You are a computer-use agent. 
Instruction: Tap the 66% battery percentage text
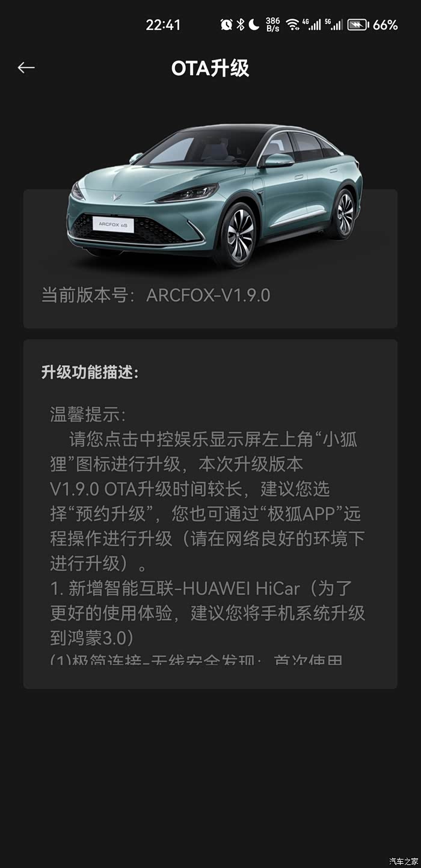click(x=386, y=25)
